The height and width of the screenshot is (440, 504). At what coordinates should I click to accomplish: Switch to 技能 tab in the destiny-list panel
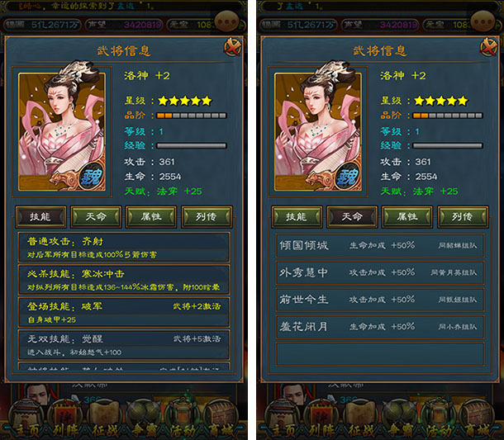pyautogui.click(x=297, y=217)
